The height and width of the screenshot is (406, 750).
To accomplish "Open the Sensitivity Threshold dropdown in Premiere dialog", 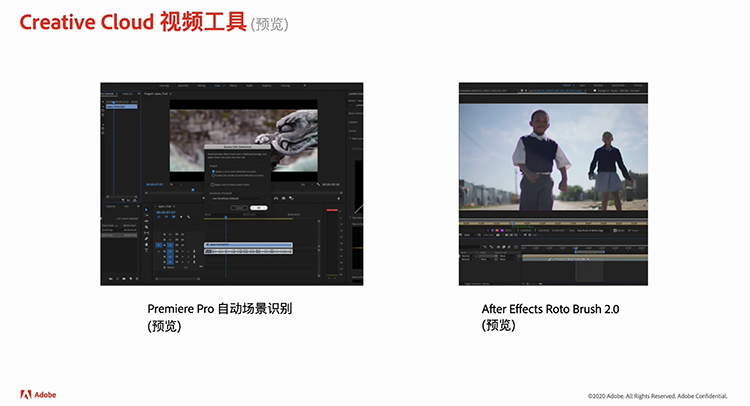I will pos(237,198).
